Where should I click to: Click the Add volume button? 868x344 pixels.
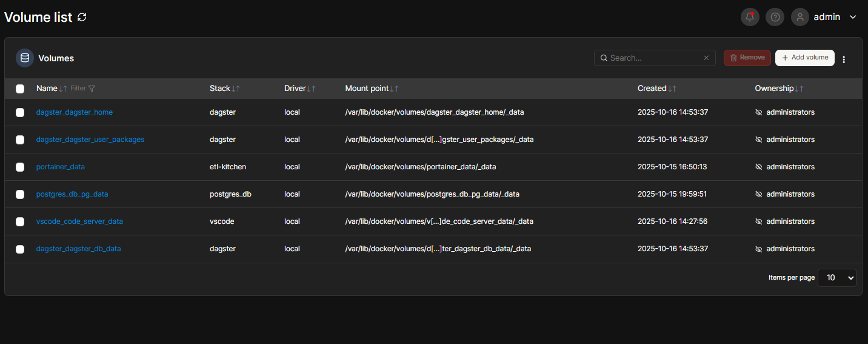pos(804,58)
